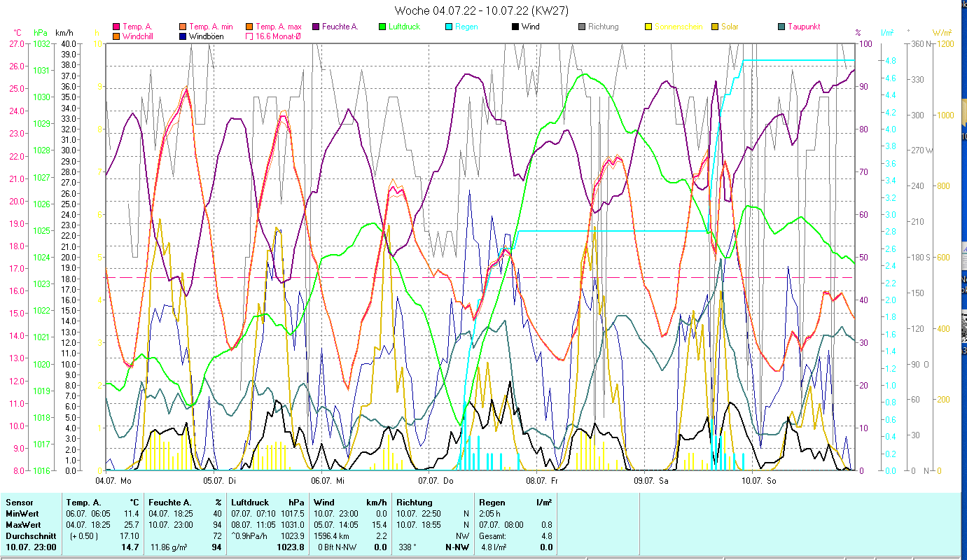Click the 16.6 Monat-Ø legend swatch

point(249,36)
